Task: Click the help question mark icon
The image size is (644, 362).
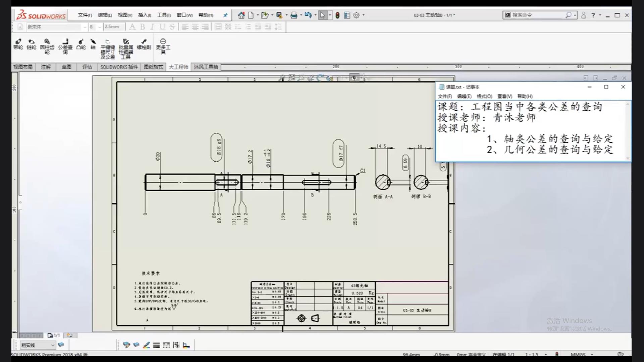Action: click(593, 15)
